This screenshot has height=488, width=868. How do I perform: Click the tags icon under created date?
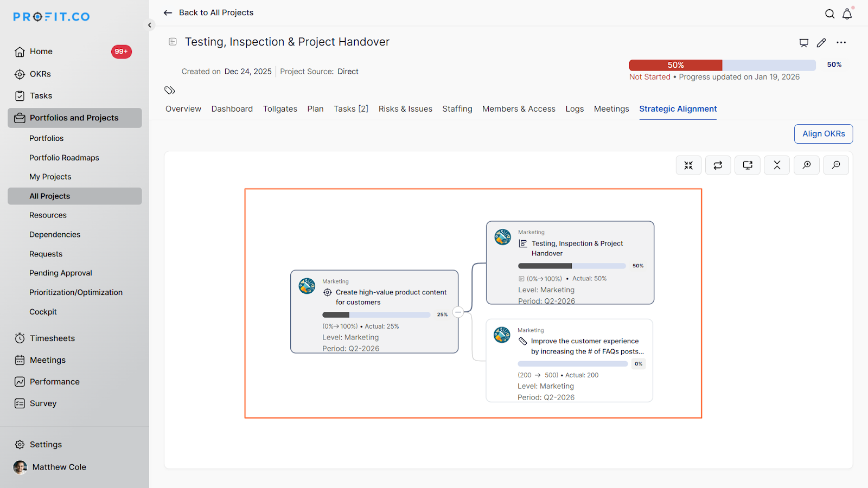point(170,90)
